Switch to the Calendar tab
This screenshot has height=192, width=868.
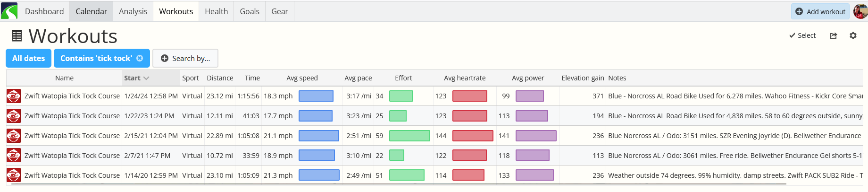91,11
